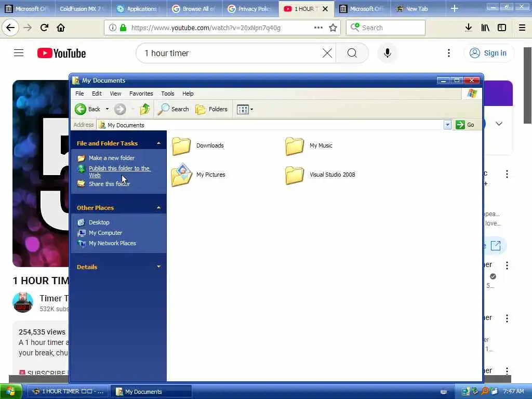
Task: Search with voice microphone on YouTube
Action: (388, 54)
